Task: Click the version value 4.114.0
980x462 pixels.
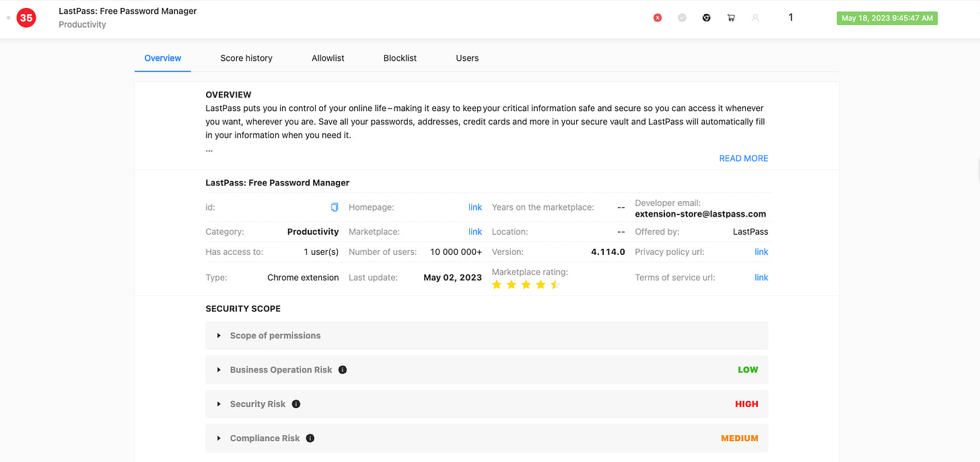Action: click(608, 252)
